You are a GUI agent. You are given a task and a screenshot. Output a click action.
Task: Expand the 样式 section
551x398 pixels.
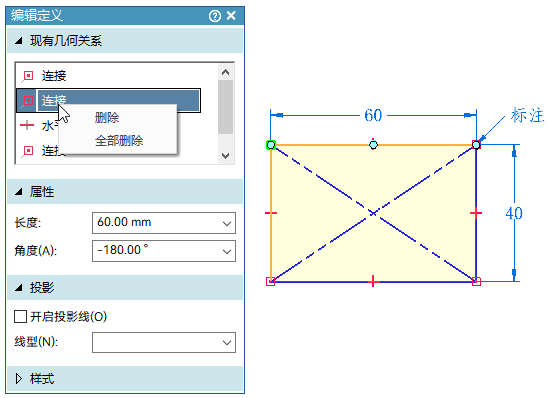19,379
